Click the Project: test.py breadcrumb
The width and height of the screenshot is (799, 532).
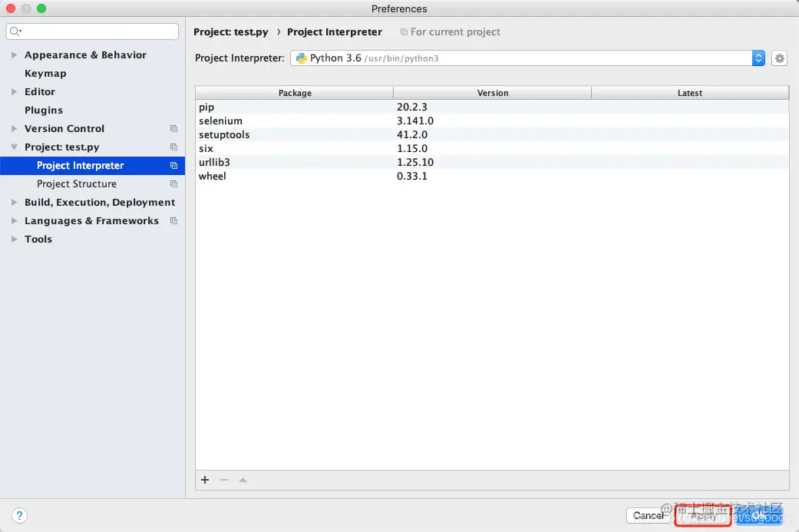coord(231,32)
